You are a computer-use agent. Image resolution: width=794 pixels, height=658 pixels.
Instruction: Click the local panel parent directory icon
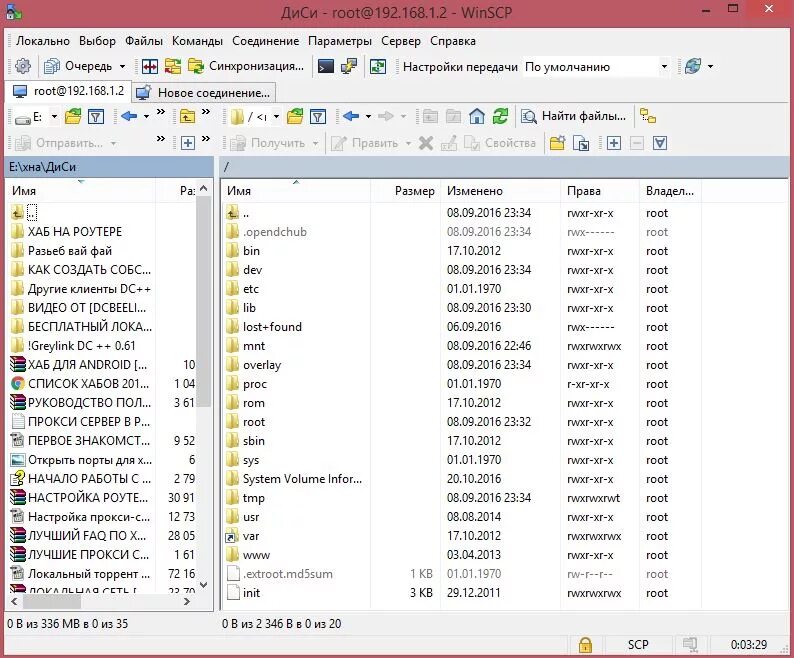pyautogui.click(x=187, y=117)
